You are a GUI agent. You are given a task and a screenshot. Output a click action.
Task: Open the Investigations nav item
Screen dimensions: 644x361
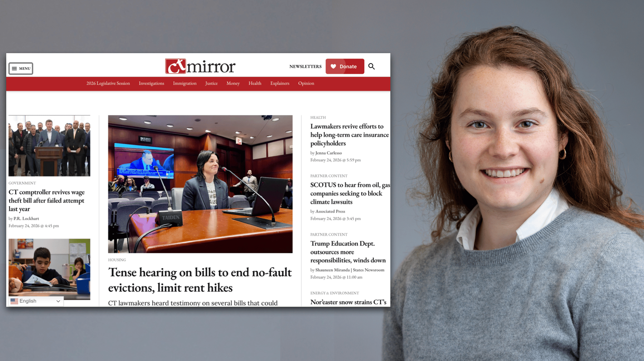point(151,83)
